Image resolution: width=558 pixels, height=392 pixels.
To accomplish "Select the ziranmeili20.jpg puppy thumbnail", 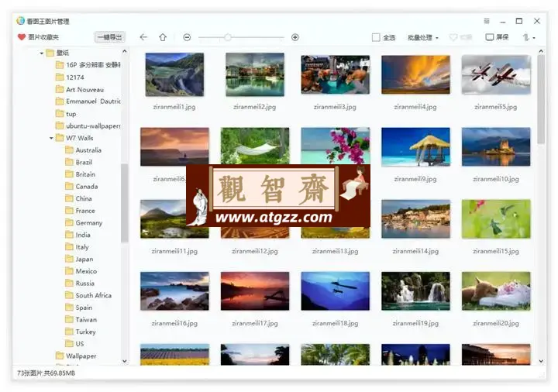I will coord(496,291).
